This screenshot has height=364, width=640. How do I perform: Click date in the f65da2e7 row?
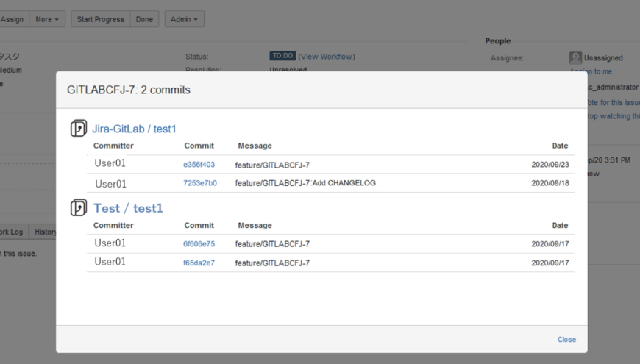[550, 263]
